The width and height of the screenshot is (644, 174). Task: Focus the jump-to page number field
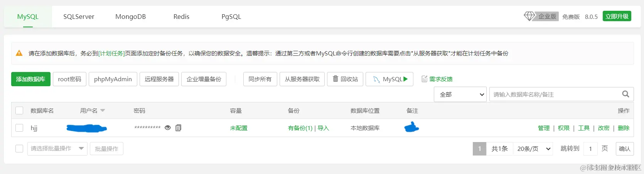[590, 149]
